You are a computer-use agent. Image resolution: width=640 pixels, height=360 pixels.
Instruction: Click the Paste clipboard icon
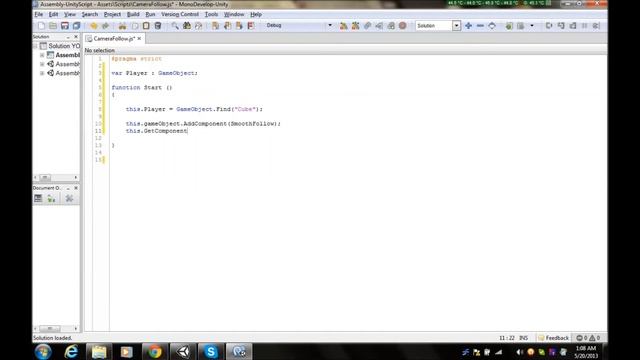(x=146, y=26)
